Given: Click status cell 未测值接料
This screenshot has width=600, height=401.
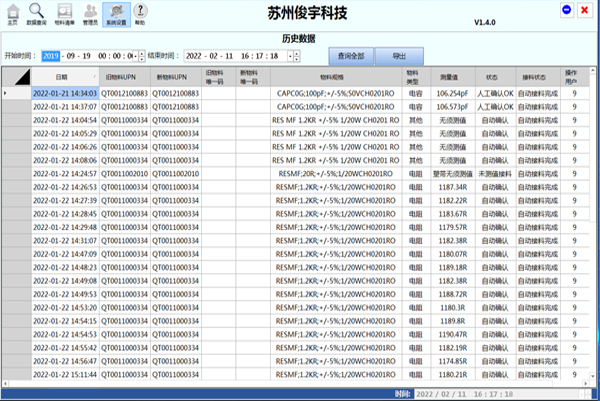Looking at the screenshot, I should (x=495, y=174).
